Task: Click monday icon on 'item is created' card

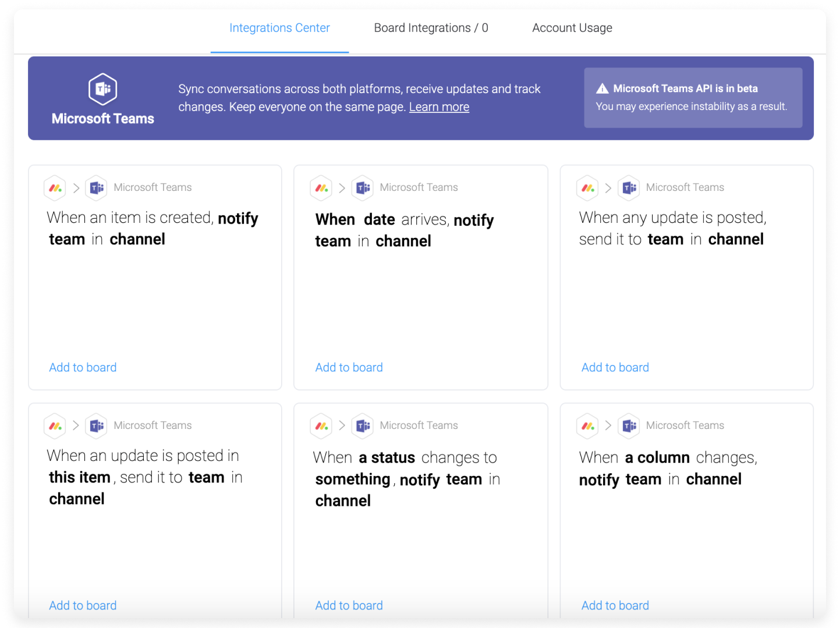Action: pyautogui.click(x=55, y=188)
